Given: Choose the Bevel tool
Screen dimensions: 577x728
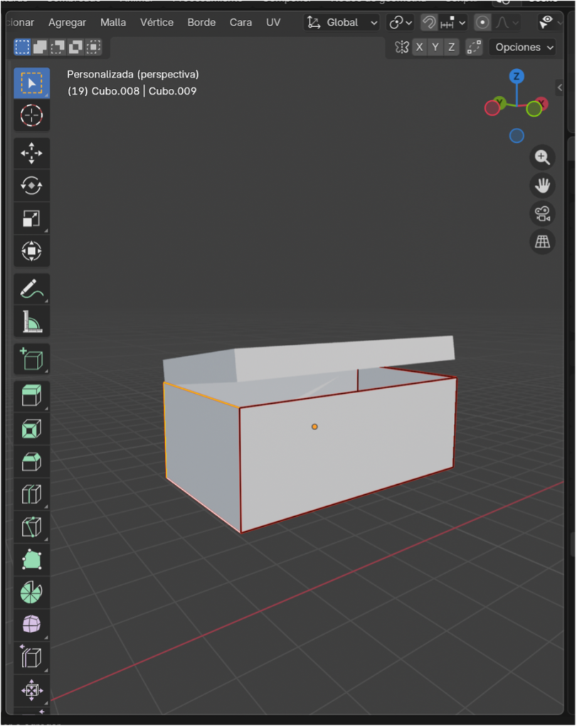Looking at the screenshot, I should 31,461.
